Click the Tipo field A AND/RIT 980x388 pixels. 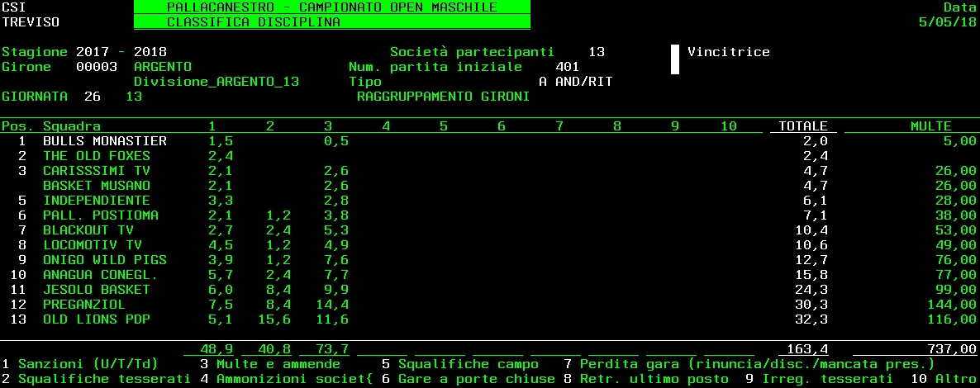(575, 82)
